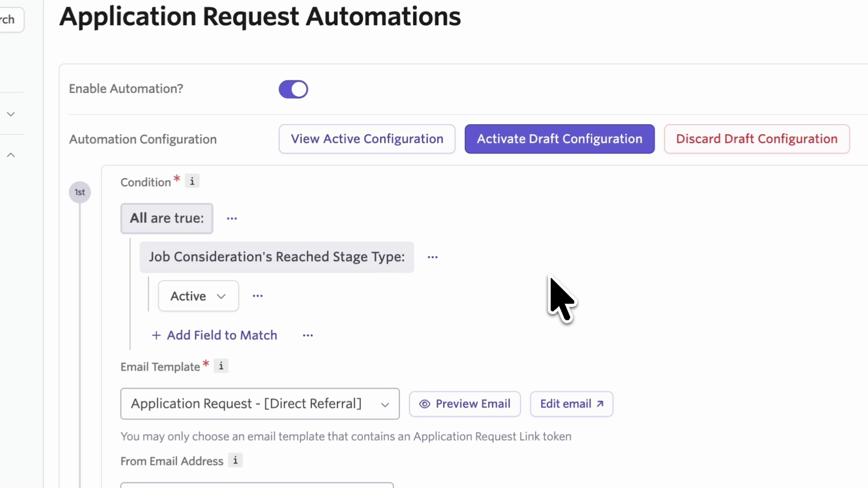This screenshot has height=488, width=868.
Task: Click the Email Template info icon
Action: tap(221, 366)
